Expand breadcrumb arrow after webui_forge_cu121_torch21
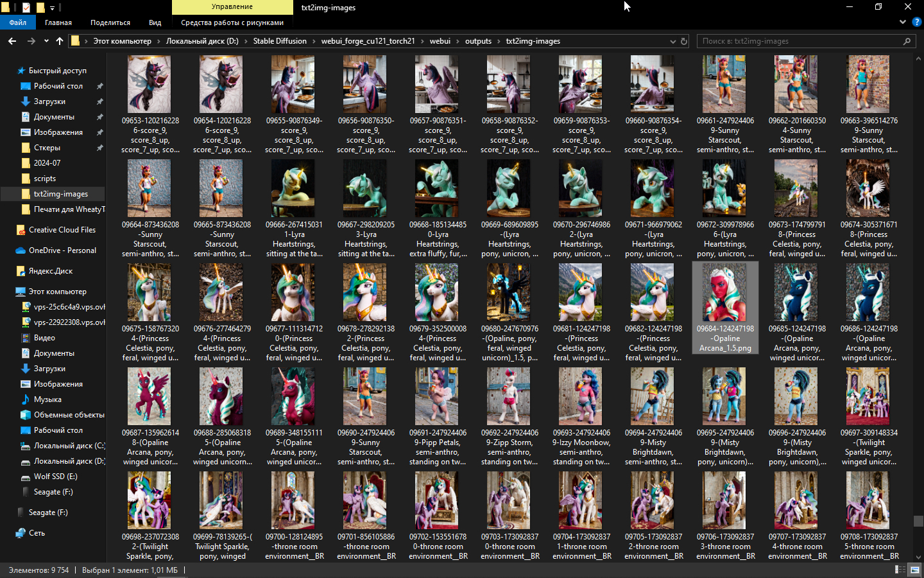 point(422,41)
